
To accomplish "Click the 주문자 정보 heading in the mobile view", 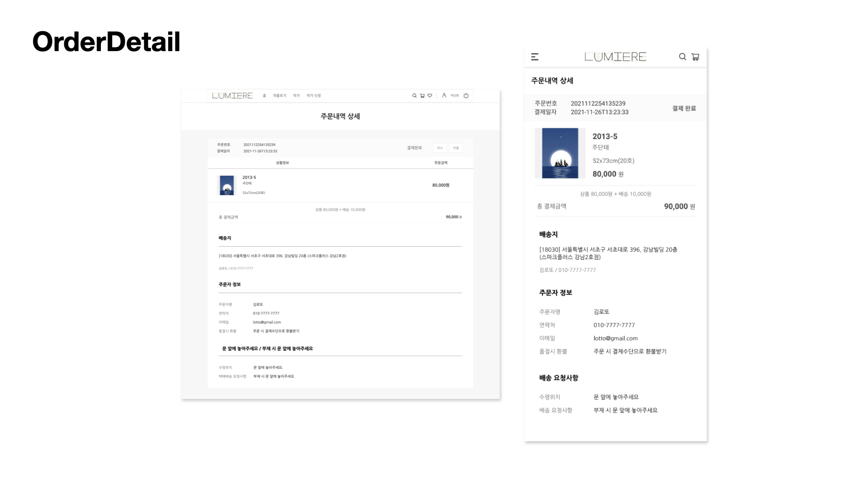I will 556,293.
